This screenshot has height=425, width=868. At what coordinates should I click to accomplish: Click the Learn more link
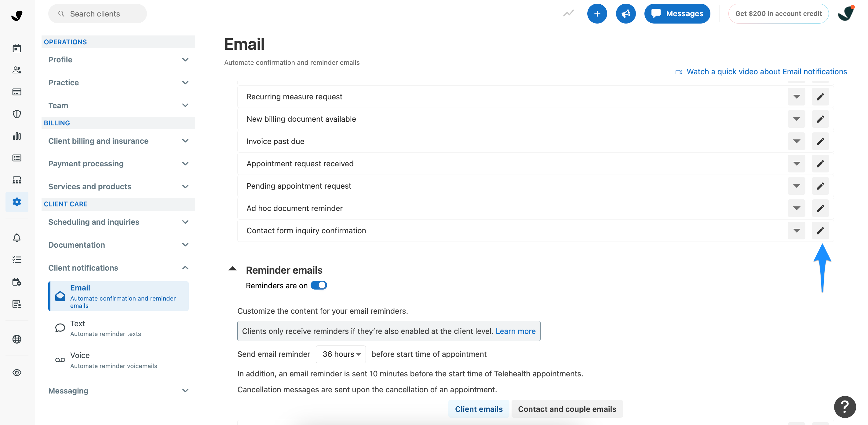(516, 331)
